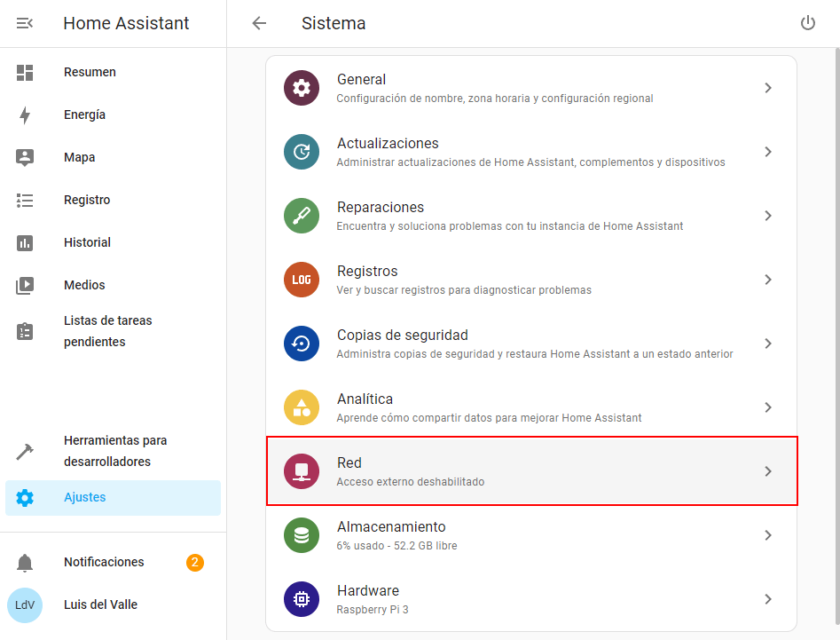The width and height of the screenshot is (840, 640).
Task: Click the Reparaciones title text
Action: [x=381, y=207]
